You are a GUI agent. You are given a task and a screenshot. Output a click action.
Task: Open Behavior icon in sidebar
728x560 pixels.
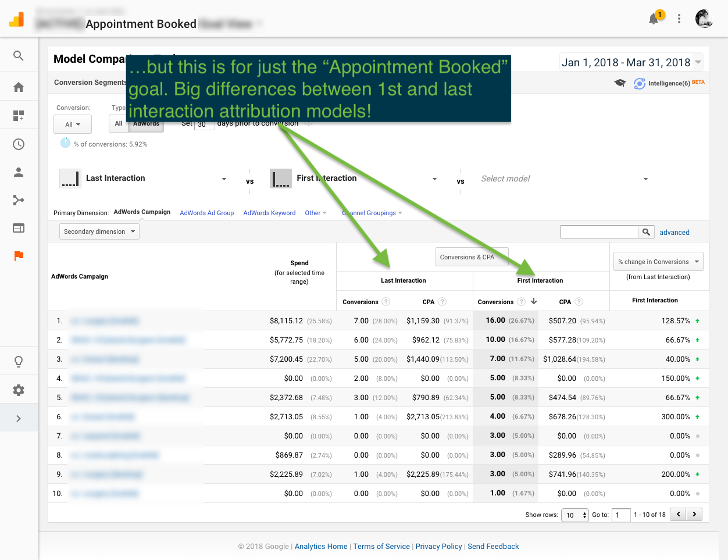pos(19,229)
